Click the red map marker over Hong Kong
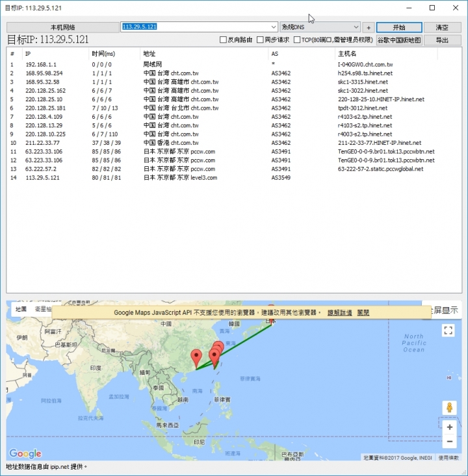 pyautogui.click(x=196, y=357)
